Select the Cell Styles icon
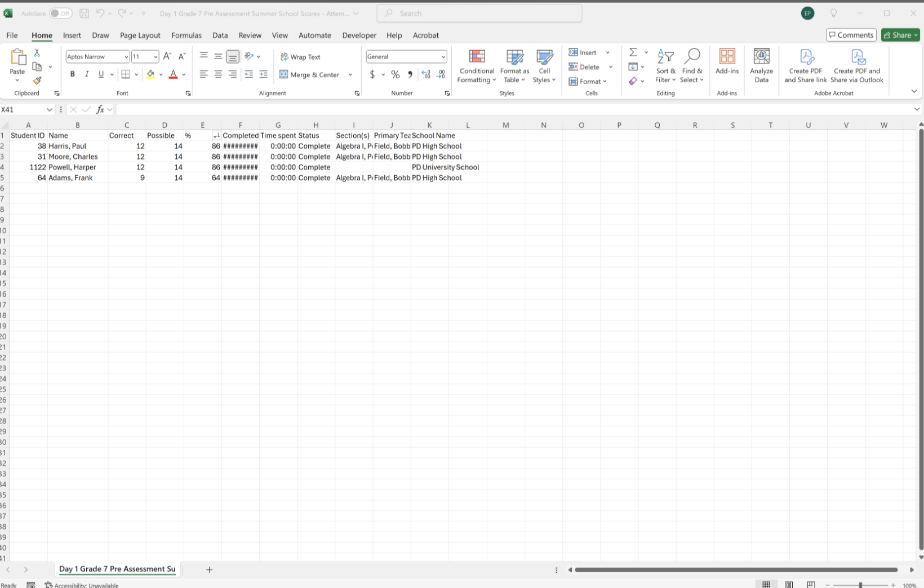The width and height of the screenshot is (924, 588). pos(544,66)
